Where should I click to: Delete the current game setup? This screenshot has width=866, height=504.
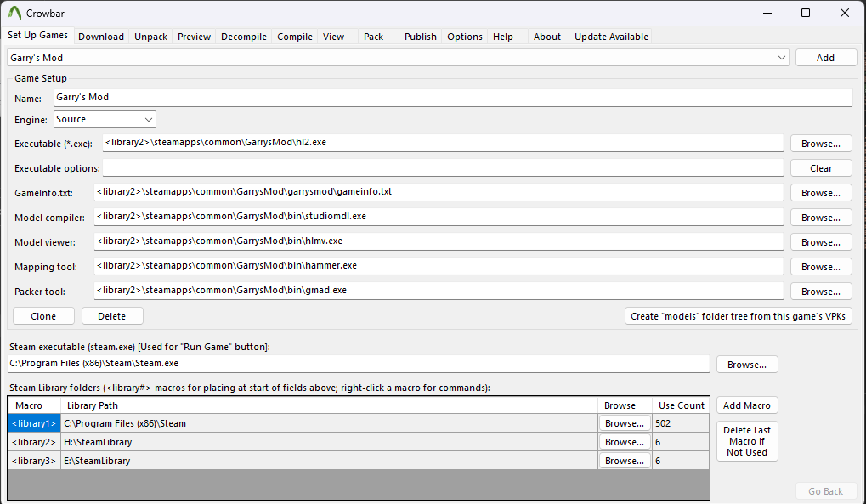pyautogui.click(x=112, y=316)
